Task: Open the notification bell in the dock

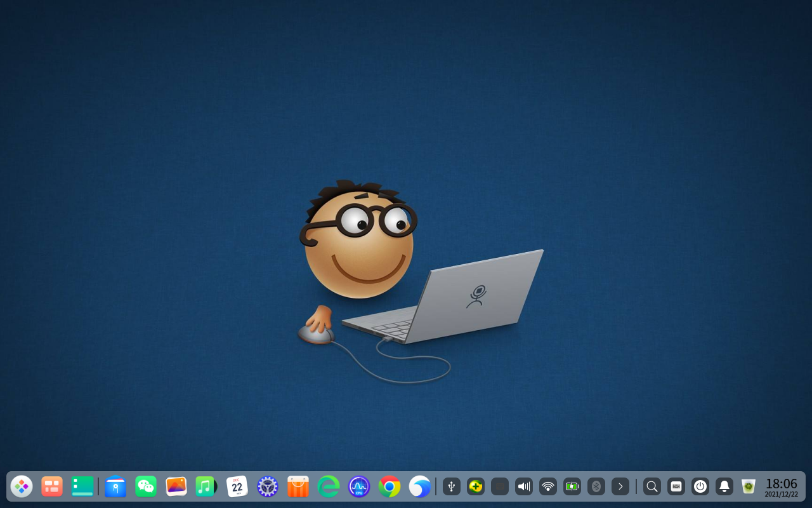Action: pos(724,486)
